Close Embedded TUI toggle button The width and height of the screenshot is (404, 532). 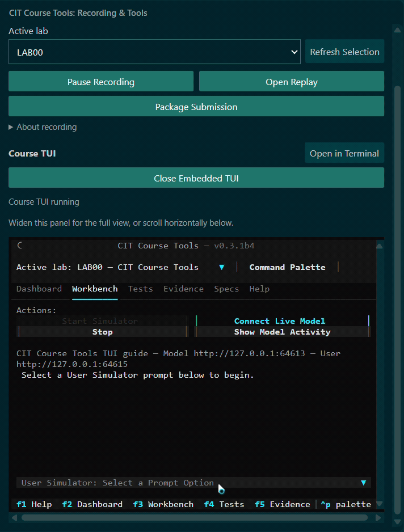[x=196, y=178]
